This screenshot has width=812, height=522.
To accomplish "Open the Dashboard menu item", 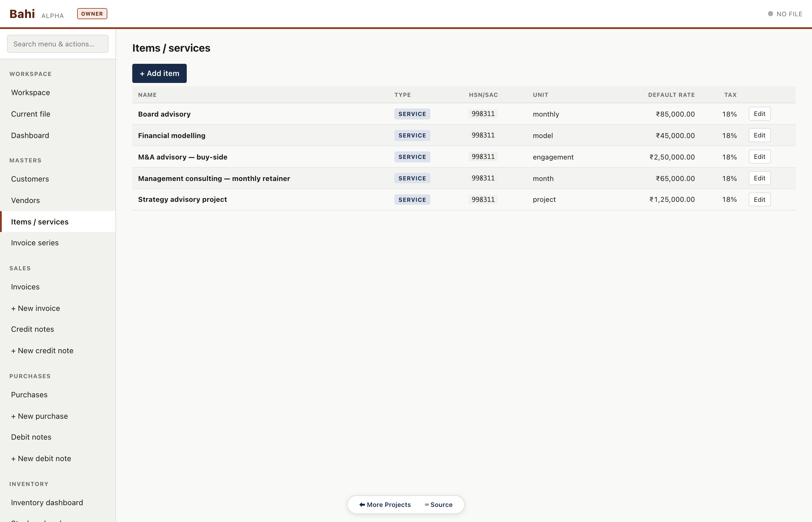I will (30, 136).
